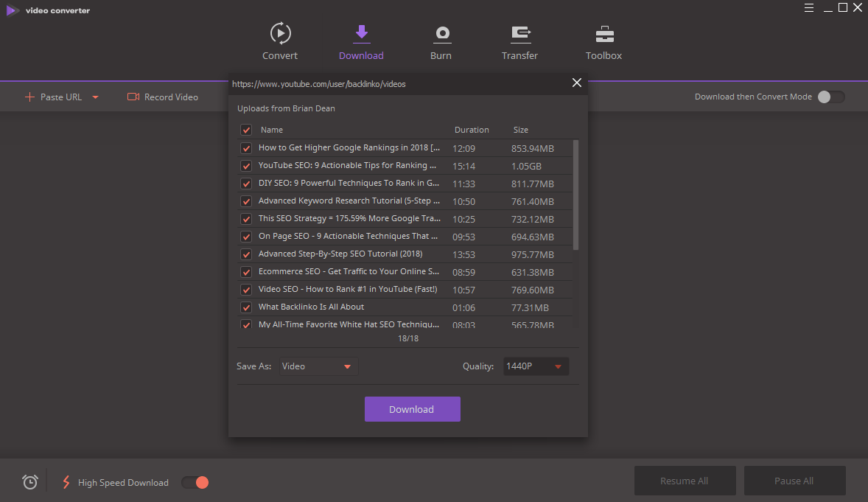This screenshot has height=502, width=868.
Task: Uncheck Advanced Keyword Research Tutorial video
Action: (246, 201)
